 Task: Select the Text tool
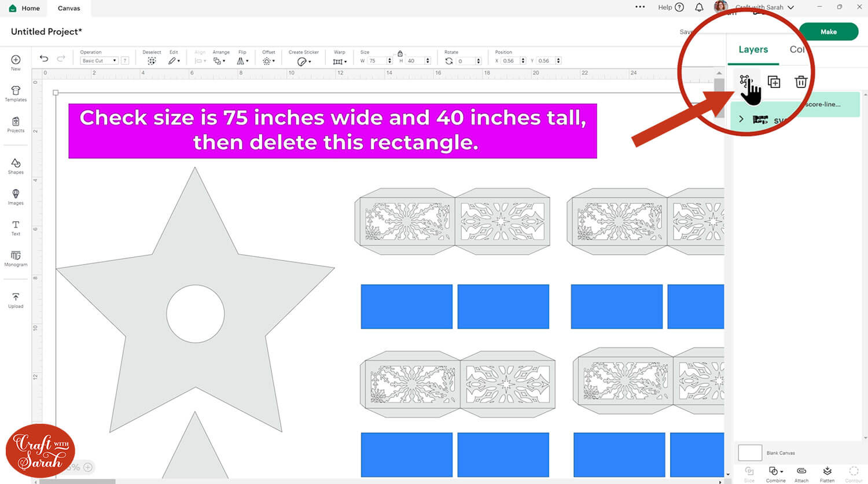click(x=16, y=228)
